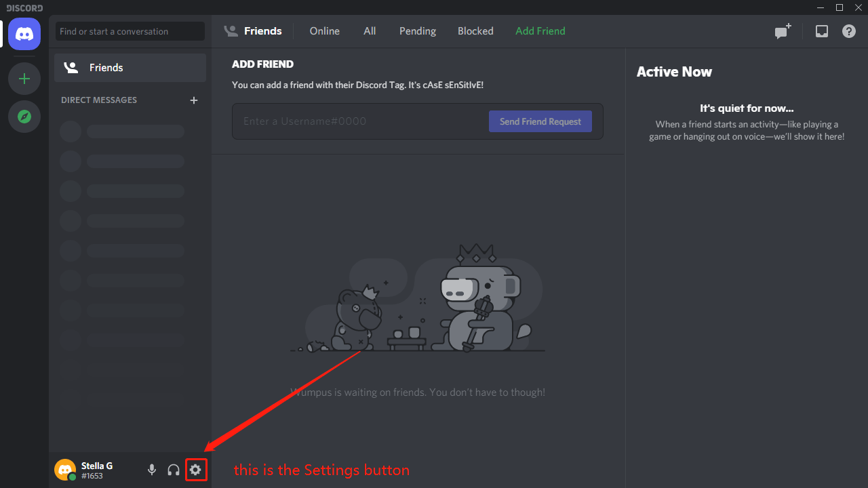Deafen audio with the headphones icon
The width and height of the screenshot is (868, 488).
[x=174, y=470]
